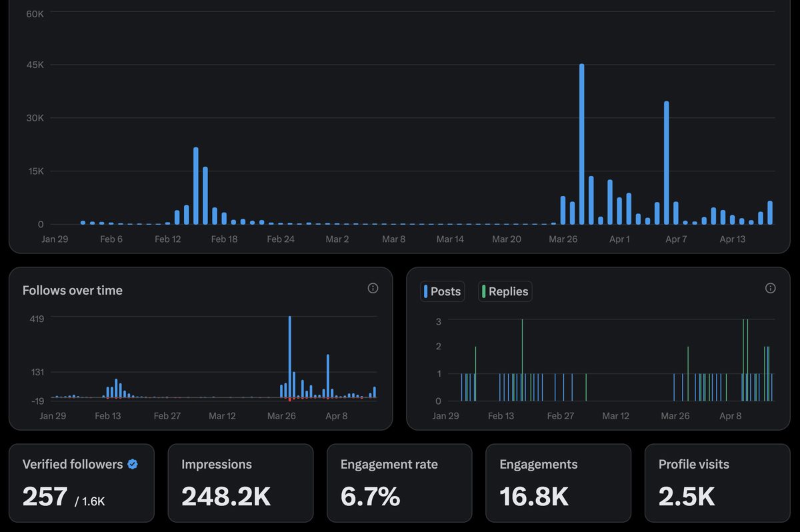Toggle the Replies series filter
This screenshot has height=532, width=800.
505,291
